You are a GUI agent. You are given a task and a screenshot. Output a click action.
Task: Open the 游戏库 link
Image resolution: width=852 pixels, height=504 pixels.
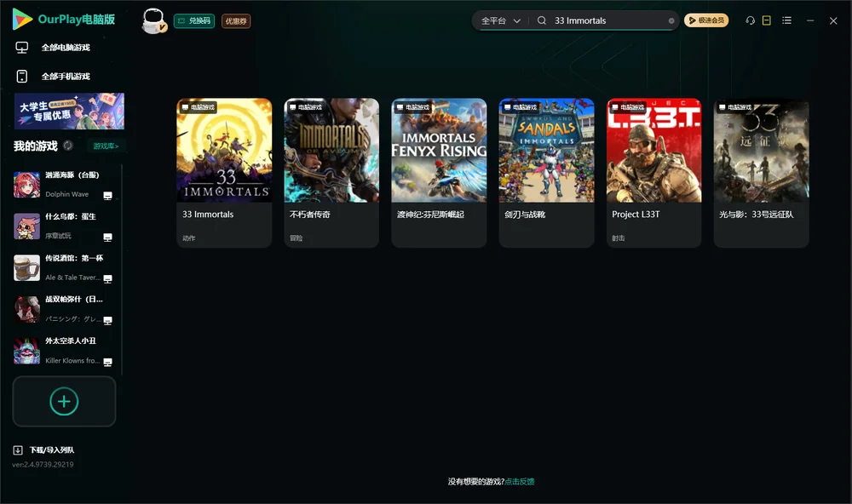click(x=106, y=146)
